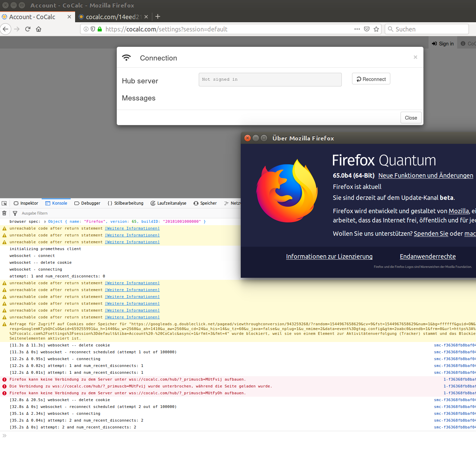Screen dimensions: 476x451
Task: Click the Sign in button
Action: point(443,43)
